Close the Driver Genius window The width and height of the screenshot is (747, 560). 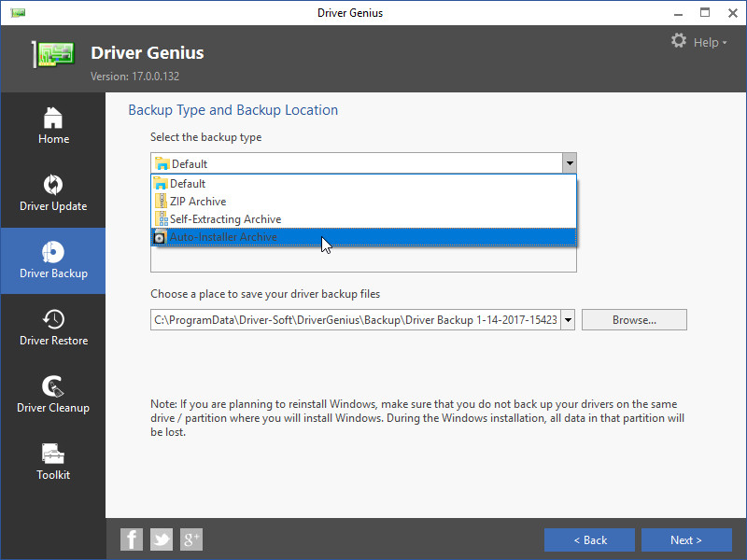point(733,13)
